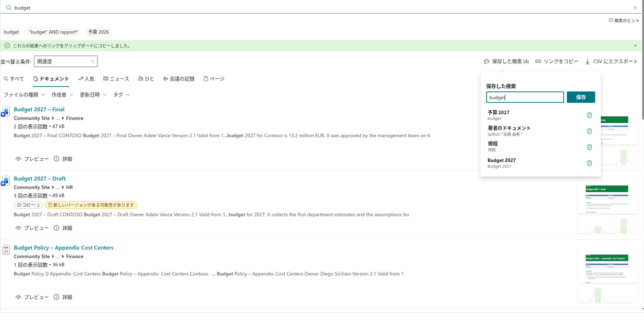Open Finance breadcrumb of Budget 2027 – Final

tap(75, 118)
